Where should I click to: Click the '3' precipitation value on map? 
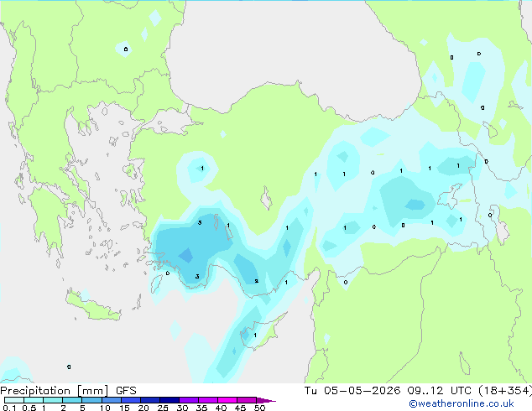click(x=197, y=277)
